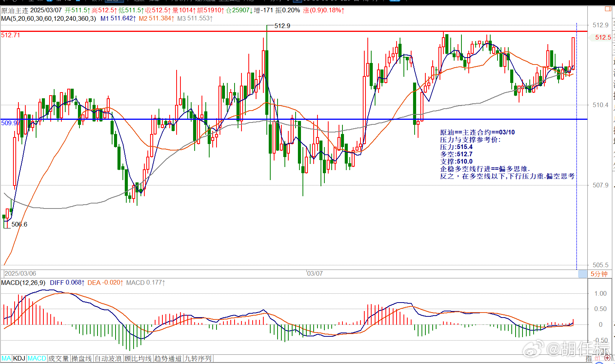This screenshot has height=364, width=615.
Task: Switch to the 自动波浪 tab
Action: point(108,358)
